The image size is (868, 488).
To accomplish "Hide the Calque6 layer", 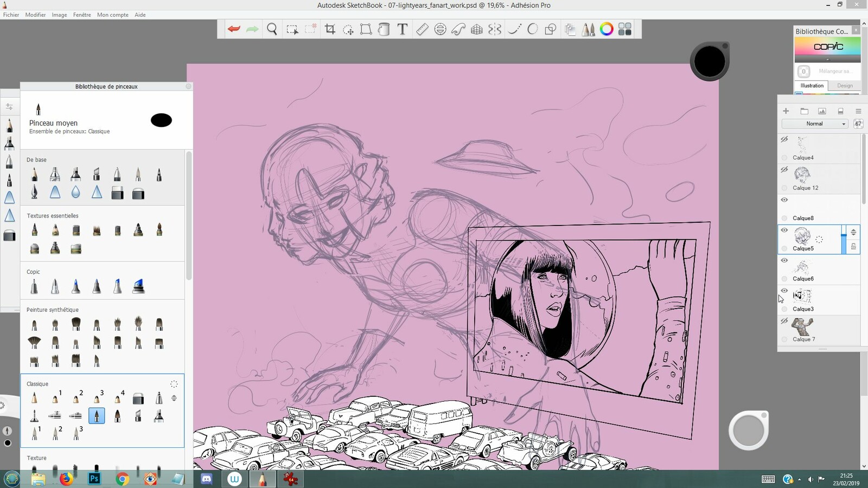I will coord(784,261).
